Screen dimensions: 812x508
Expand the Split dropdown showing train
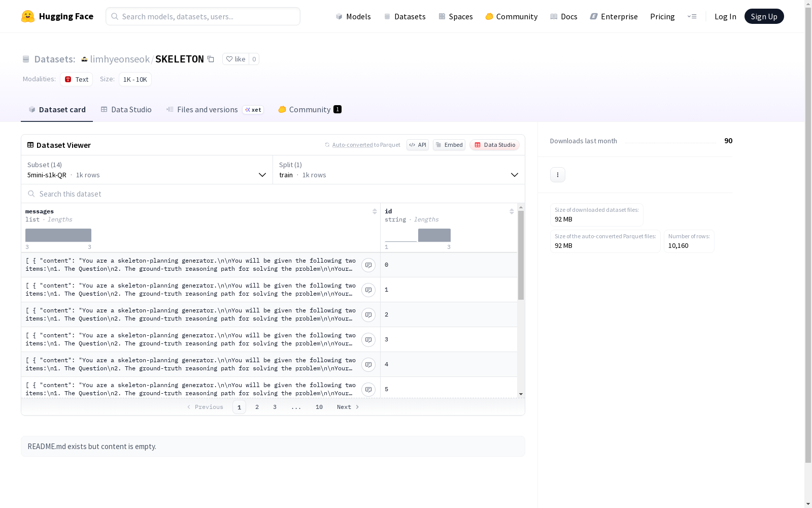(399, 170)
